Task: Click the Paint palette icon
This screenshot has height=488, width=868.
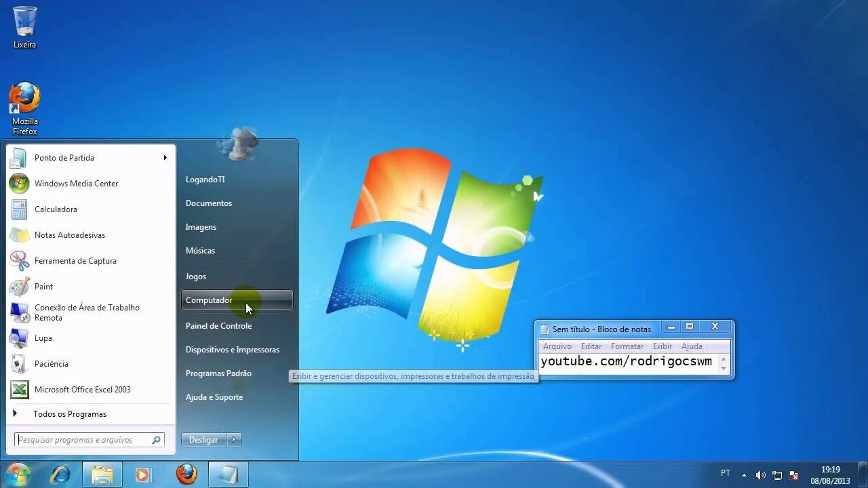Action: (x=18, y=287)
